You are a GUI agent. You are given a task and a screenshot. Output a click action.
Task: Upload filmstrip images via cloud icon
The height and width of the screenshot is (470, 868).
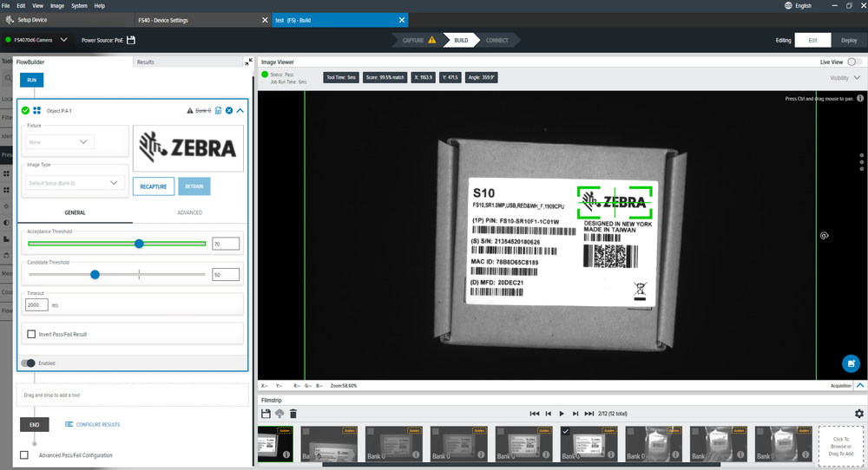pyautogui.click(x=279, y=415)
